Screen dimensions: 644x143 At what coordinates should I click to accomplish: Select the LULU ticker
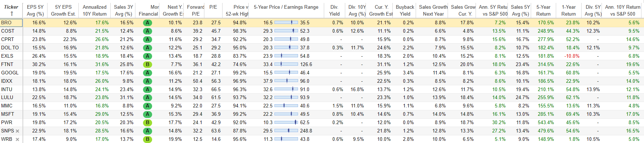[7, 97]
